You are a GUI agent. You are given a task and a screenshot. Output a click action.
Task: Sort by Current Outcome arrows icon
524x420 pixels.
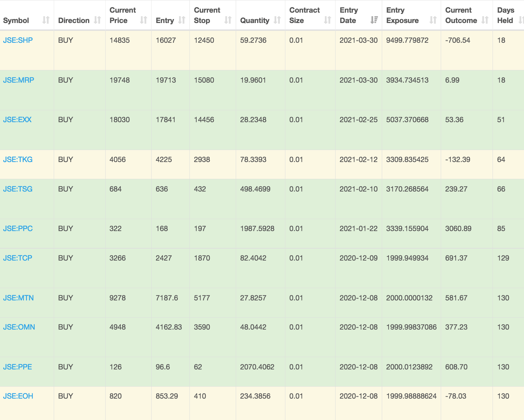[x=485, y=20]
